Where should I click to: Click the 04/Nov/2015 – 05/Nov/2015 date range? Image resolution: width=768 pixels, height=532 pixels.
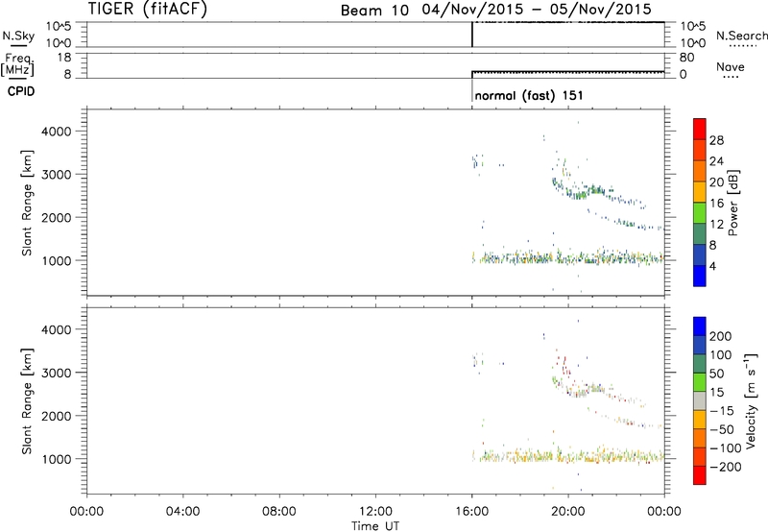coord(537,10)
